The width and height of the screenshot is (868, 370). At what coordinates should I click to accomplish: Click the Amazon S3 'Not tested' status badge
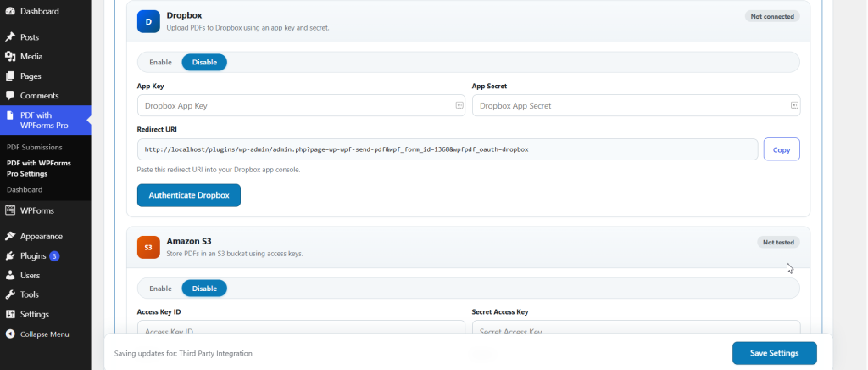click(778, 242)
